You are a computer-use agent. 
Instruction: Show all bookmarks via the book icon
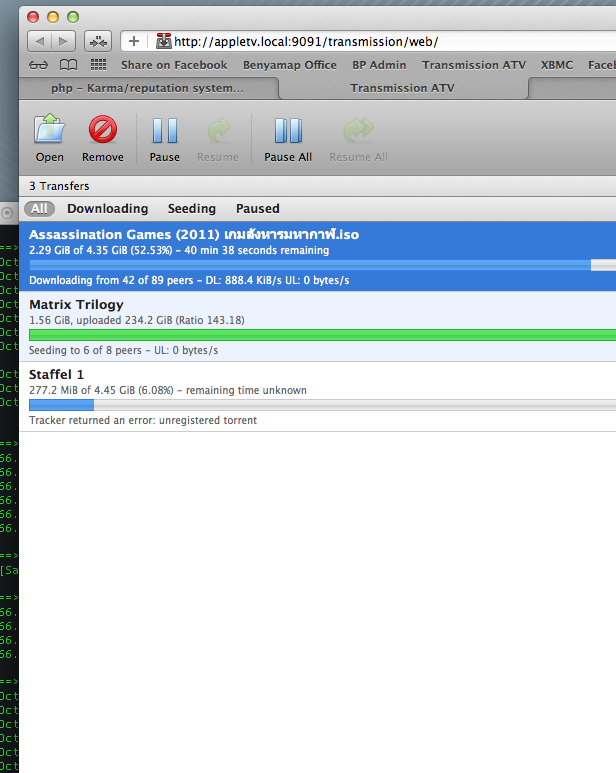[68, 65]
